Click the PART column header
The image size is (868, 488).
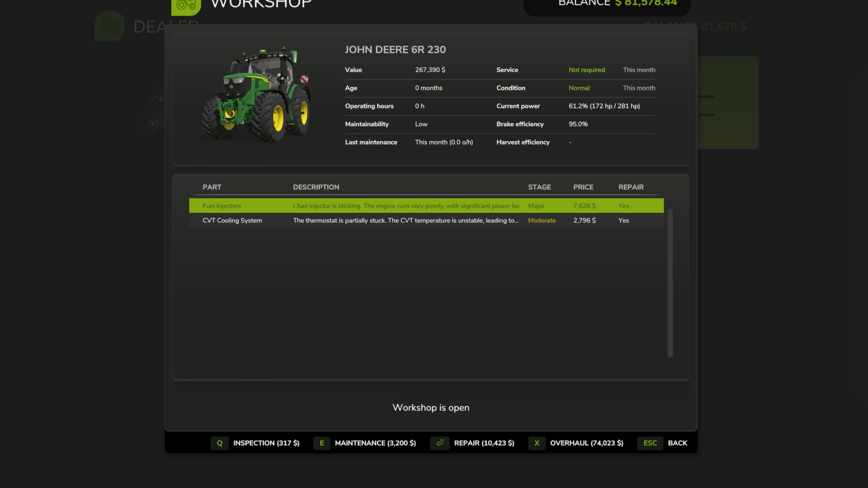(212, 187)
